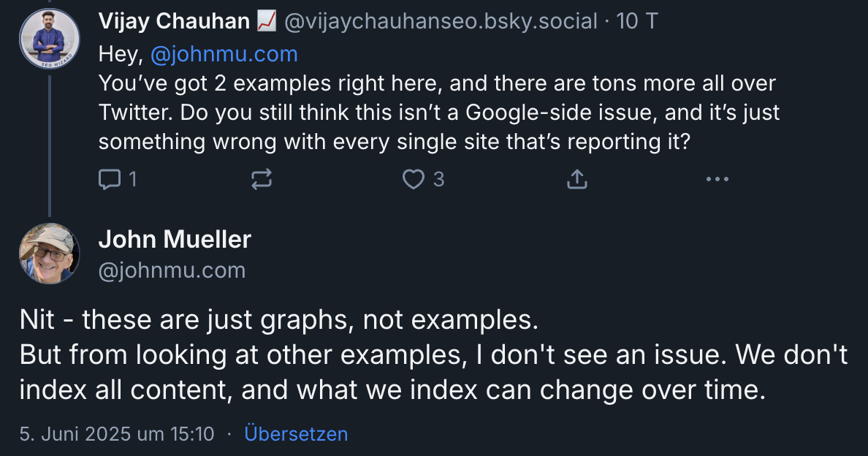This screenshot has width=868, height=456.
Task: Click the "5. Juni 2025 um 15:10" date
Action: 117,434
